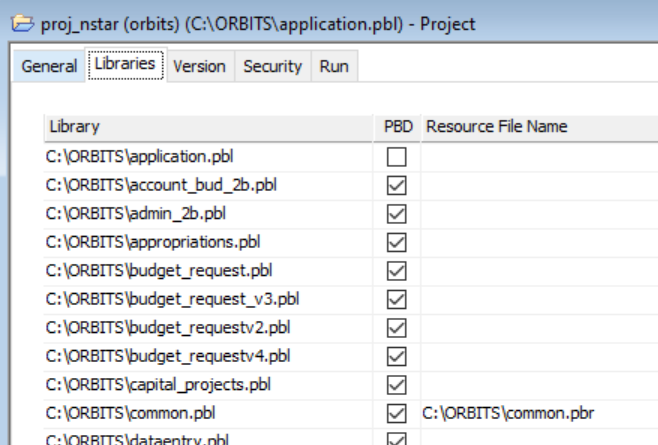
Task: Disable PBD for budget_request_v3.pbl
Action: (397, 300)
